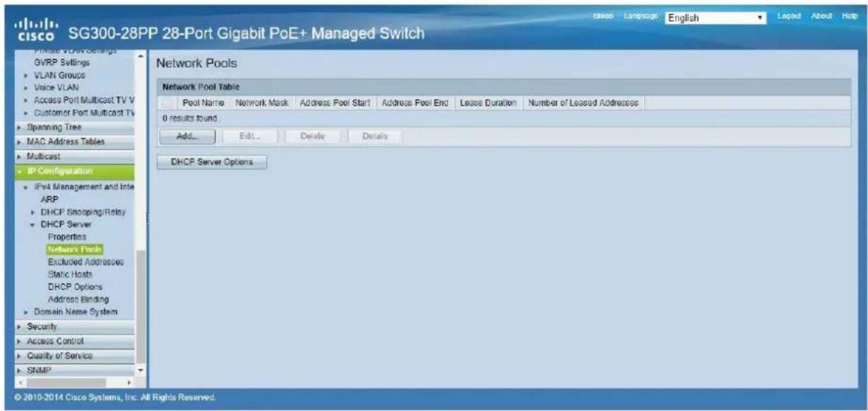Viewport: 868px width, 411px height.
Task: Open Static Hosts page
Action: [69, 274]
